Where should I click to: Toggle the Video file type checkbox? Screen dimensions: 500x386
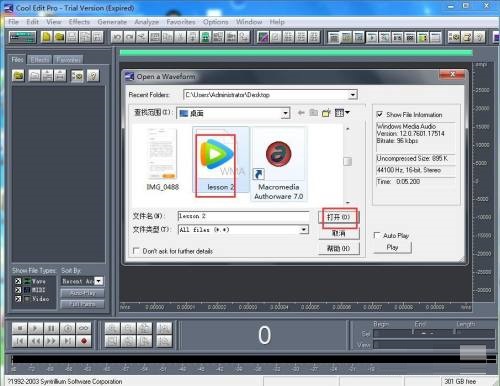tap(18, 299)
